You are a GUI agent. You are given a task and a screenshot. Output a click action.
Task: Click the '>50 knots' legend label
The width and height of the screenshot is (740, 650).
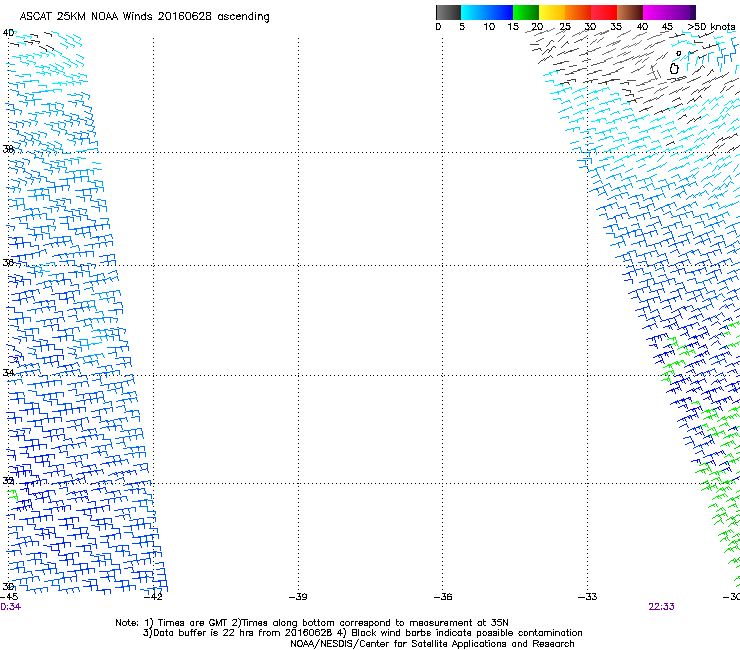coord(711,27)
